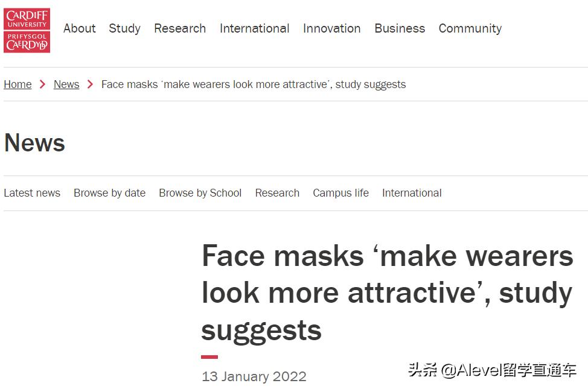Select the Browse by date tab

point(109,193)
